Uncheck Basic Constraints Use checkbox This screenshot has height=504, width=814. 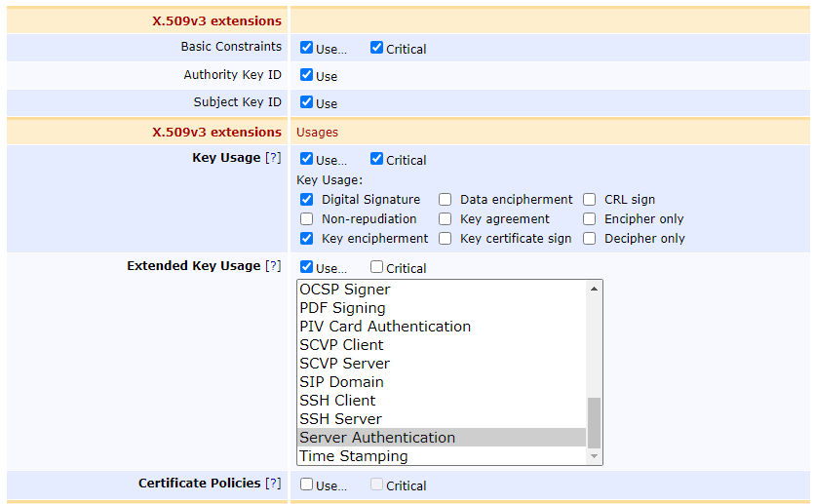pyautogui.click(x=306, y=48)
